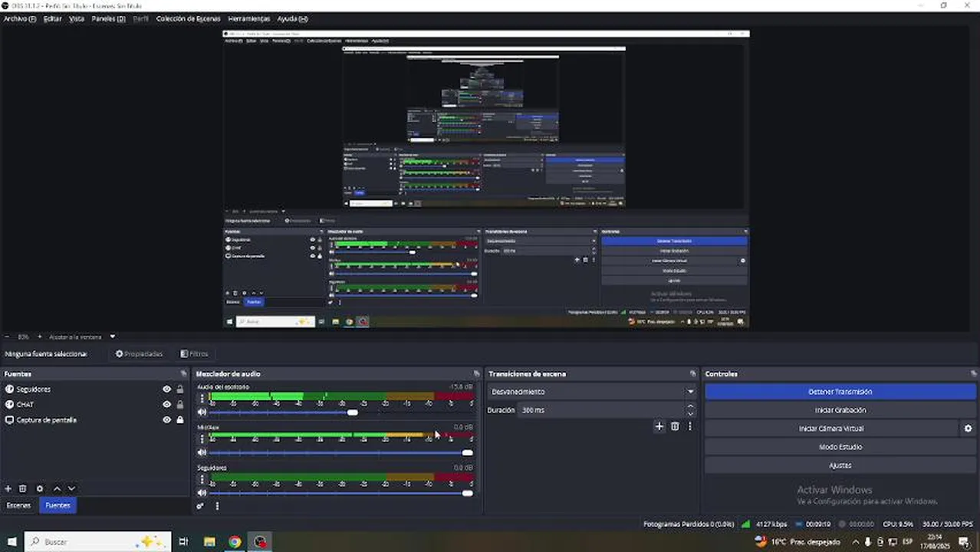Show hidden icons in the system tray
The height and width of the screenshot is (552, 980).
(x=856, y=541)
